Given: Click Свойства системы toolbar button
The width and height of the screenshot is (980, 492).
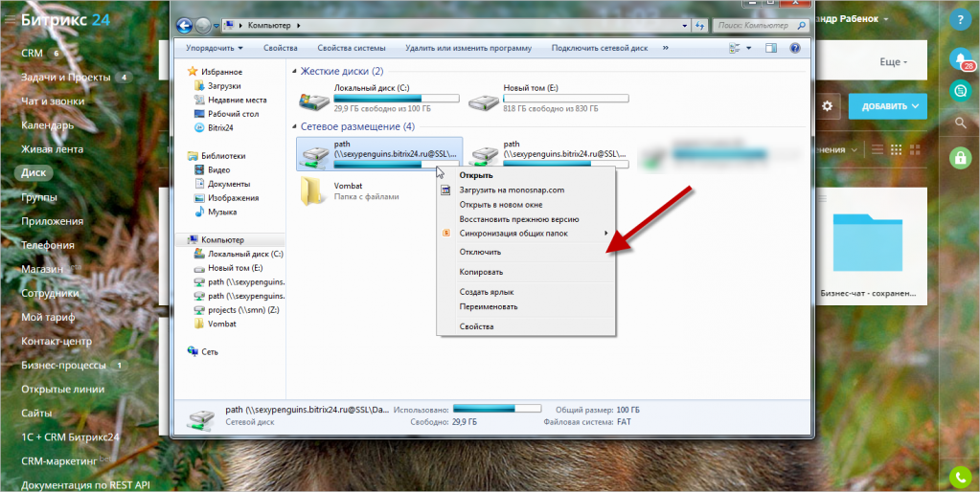Looking at the screenshot, I should (x=352, y=48).
